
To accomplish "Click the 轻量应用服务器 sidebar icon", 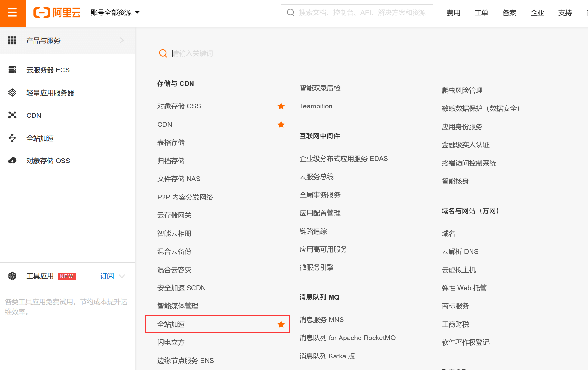I will (x=12, y=93).
